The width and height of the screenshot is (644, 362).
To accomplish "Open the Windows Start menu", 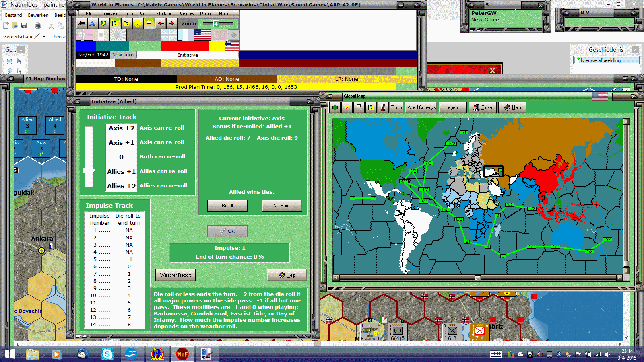I will [9, 354].
